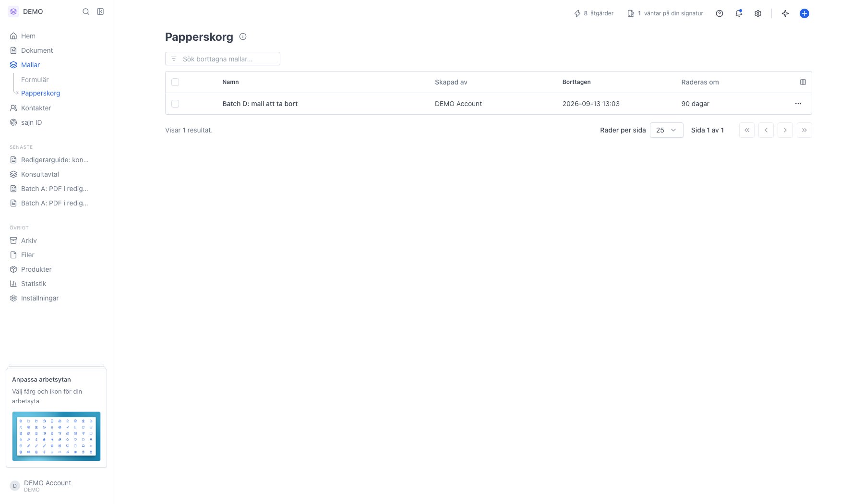Open row actions for Batch D template
864x504 pixels.
[798, 104]
